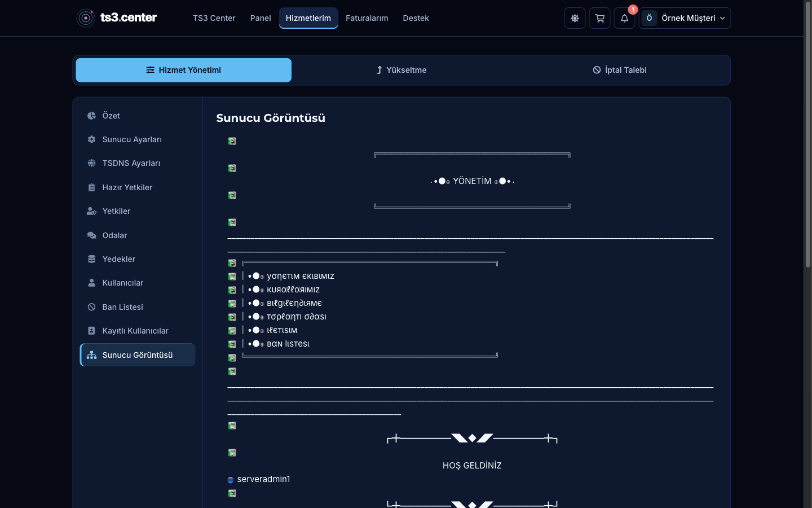Toggle the theme brightness icon
Image resolution: width=812 pixels, height=508 pixels.
[x=575, y=18]
